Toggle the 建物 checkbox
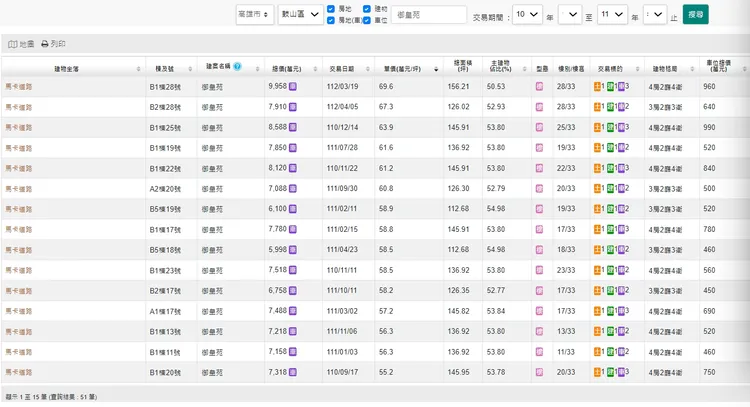Image resolution: width=750 pixels, height=407 pixels. tap(366, 9)
